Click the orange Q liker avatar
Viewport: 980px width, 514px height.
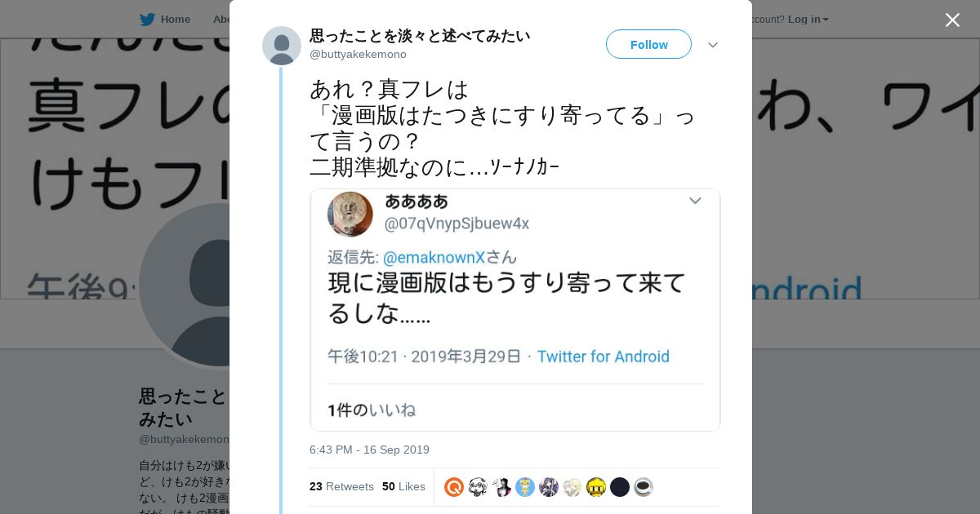click(454, 487)
